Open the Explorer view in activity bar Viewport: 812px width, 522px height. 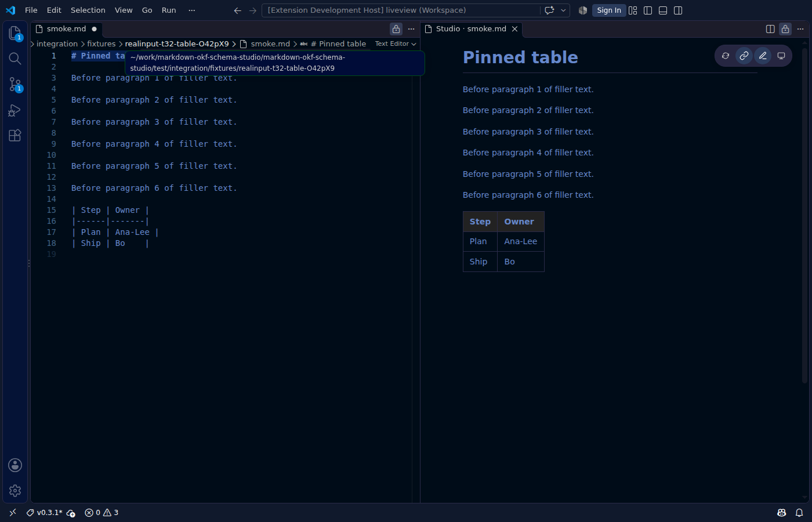(x=15, y=34)
